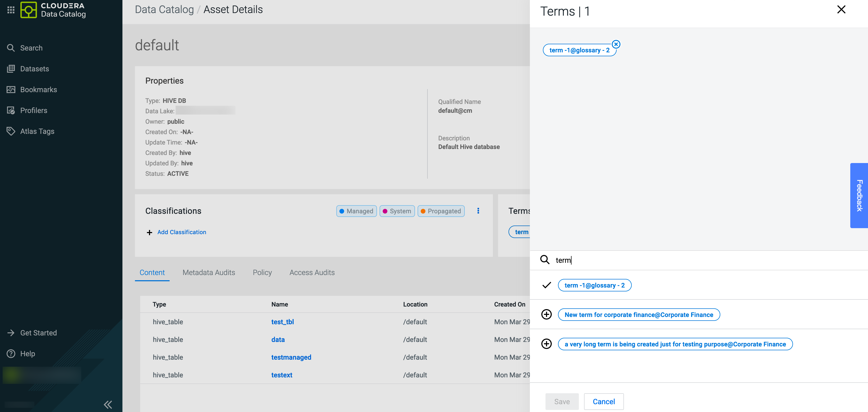Screen dimensions: 868x412
Task: Click the Bookmarks icon in sidebar
Action: [11, 90]
